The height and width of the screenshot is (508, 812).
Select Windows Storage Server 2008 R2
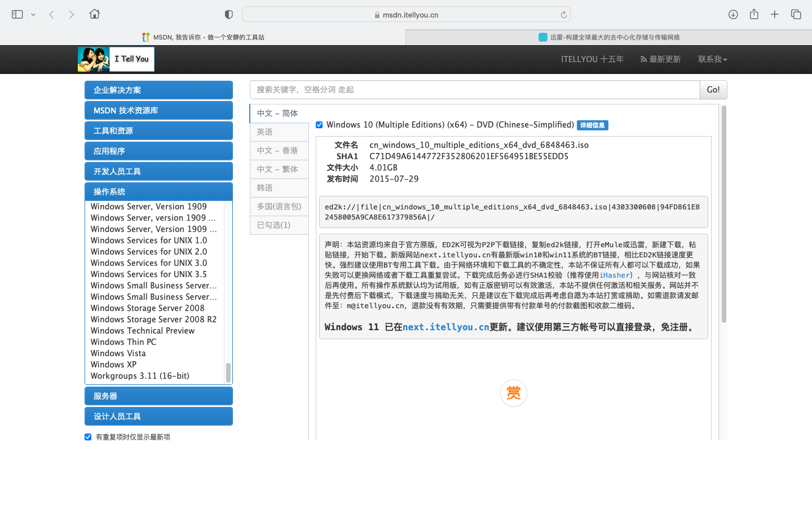click(153, 319)
